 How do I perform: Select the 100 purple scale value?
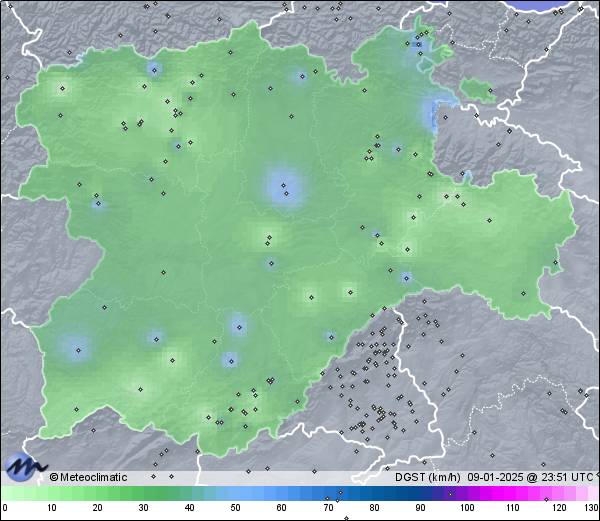point(466,508)
